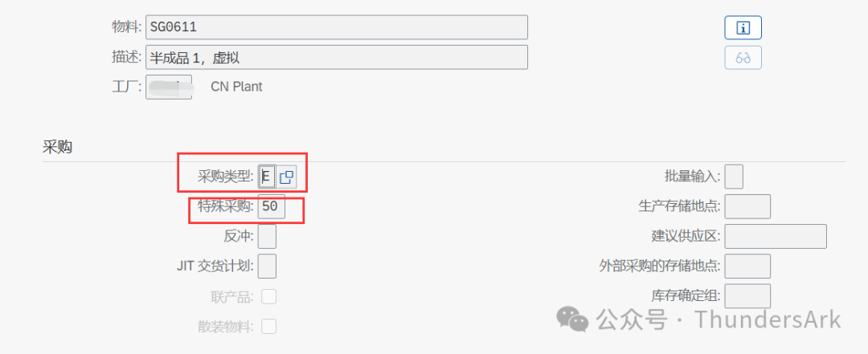Open value help for 采购类型 field

click(287, 177)
